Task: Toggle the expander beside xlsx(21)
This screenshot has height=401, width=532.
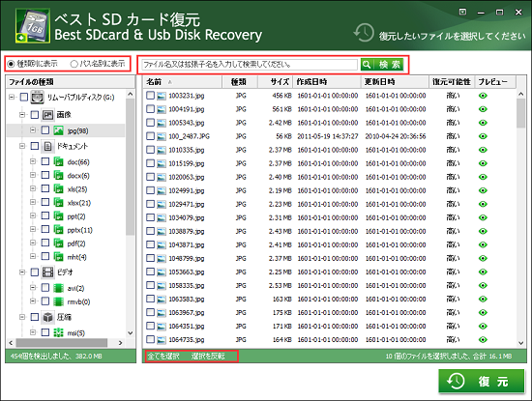Action: tap(33, 202)
